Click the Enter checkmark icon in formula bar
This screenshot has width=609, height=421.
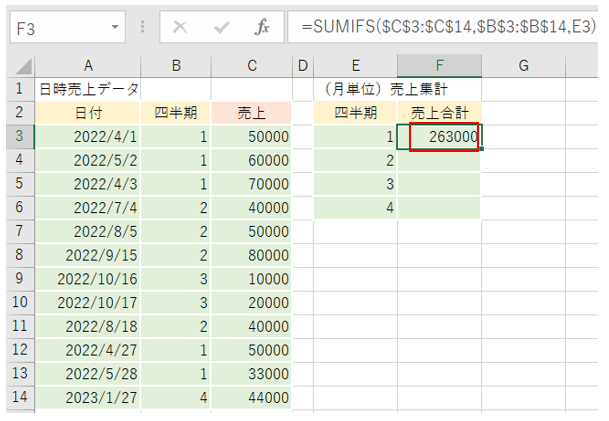(221, 28)
